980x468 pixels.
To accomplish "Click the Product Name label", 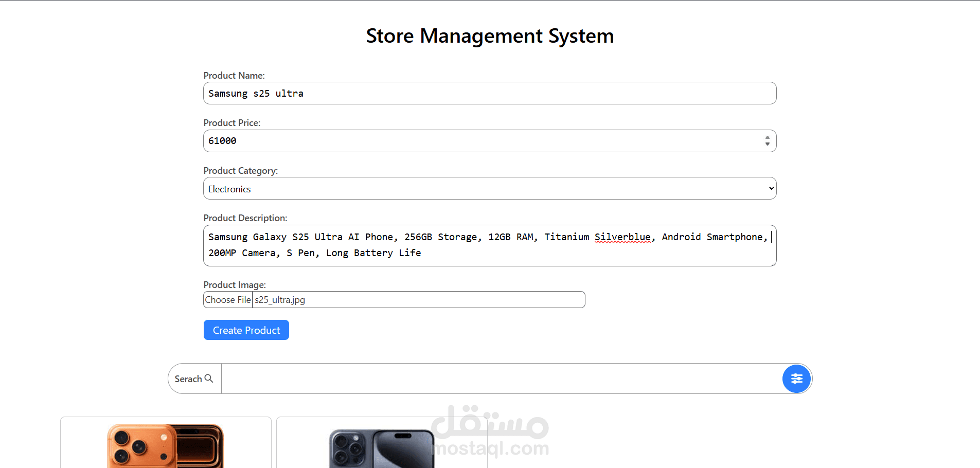I will click(x=234, y=76).
